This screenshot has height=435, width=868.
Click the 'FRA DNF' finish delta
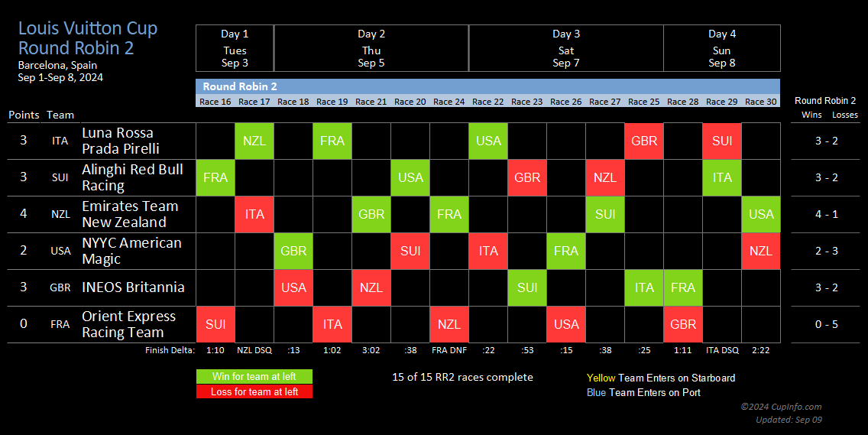click(449, 350)
